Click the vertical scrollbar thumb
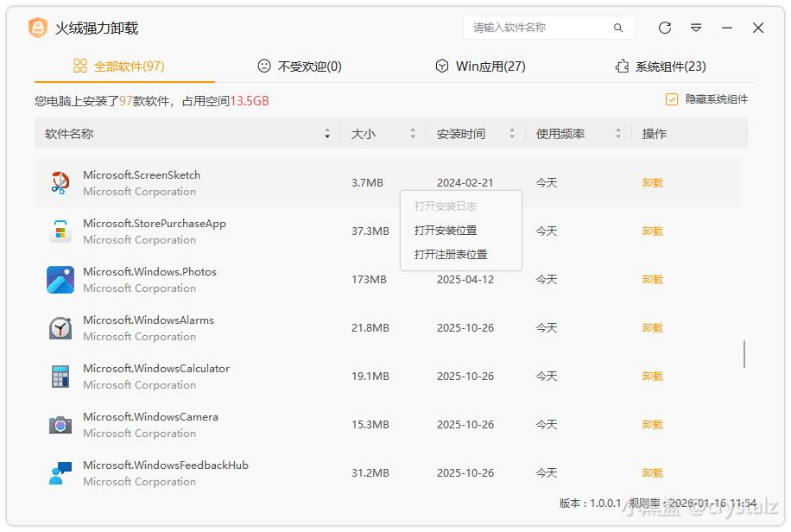The image size is (791, 532). 744,354
